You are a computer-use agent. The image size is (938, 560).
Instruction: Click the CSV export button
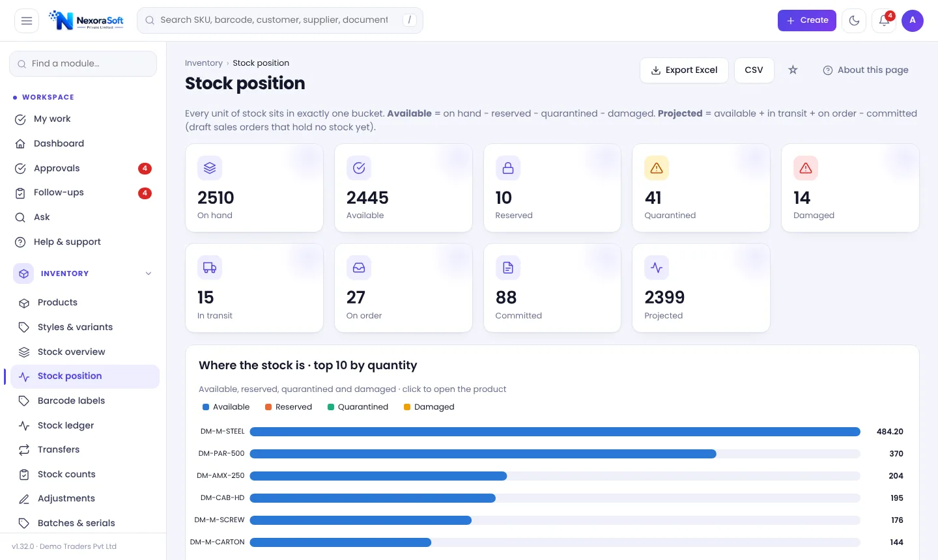pyautogui.click(x=754, y=70)
